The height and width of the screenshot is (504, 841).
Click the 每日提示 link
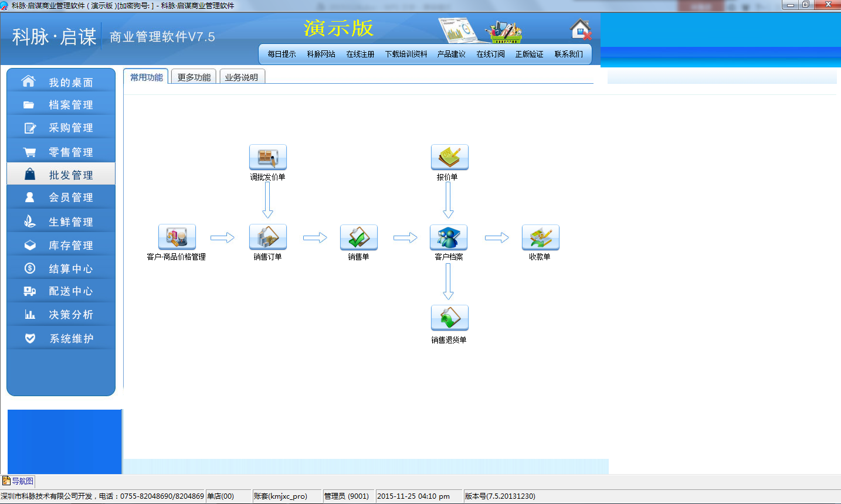[282, 54]
